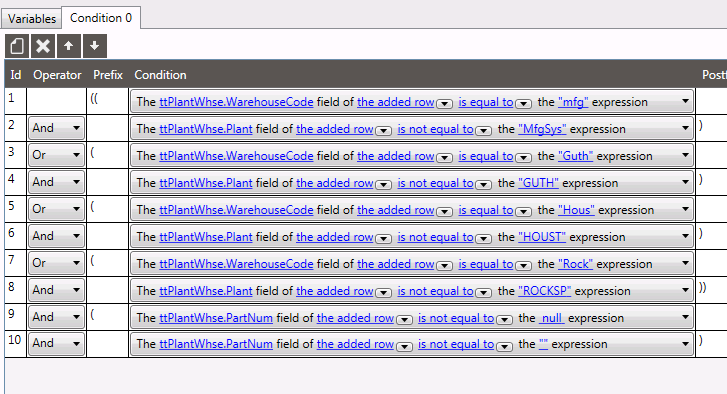The width and height of the screenshot is (727, 394).
Task: Open the Or operator dropdown in row 5
Action: coord(56,209)
